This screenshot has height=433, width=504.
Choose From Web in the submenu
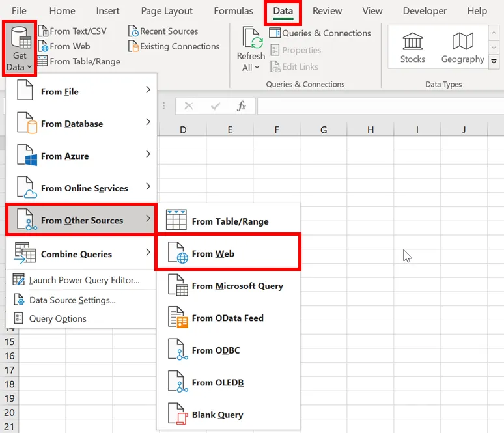click(228, 253)
